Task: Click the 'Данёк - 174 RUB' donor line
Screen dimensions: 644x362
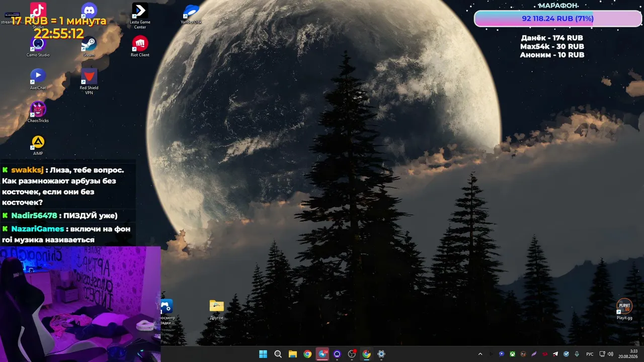Action: click(552, 38)
